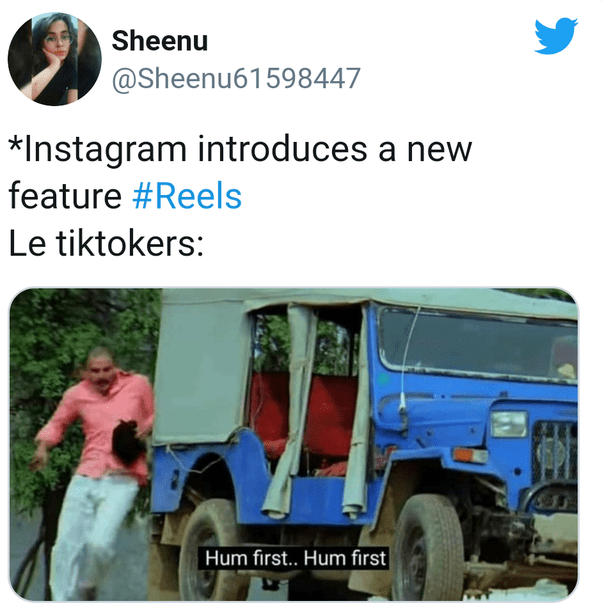Click the blue jeep's headlight
Screen dimensions: 602x608
pos(509,423)
